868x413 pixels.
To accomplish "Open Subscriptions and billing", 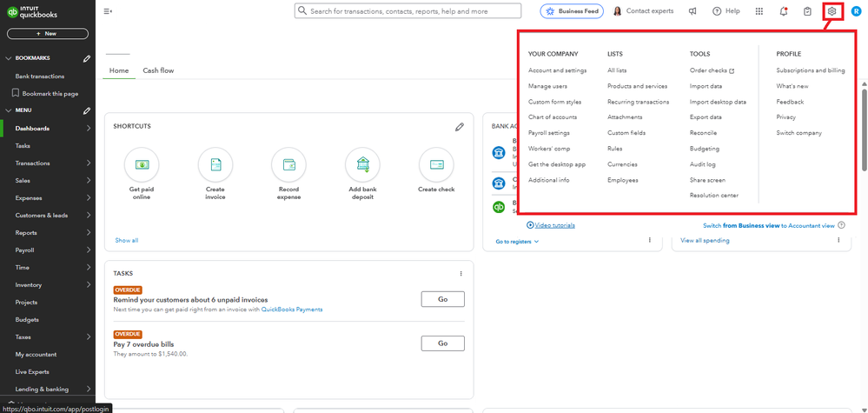I will click(x=811, y=70).
